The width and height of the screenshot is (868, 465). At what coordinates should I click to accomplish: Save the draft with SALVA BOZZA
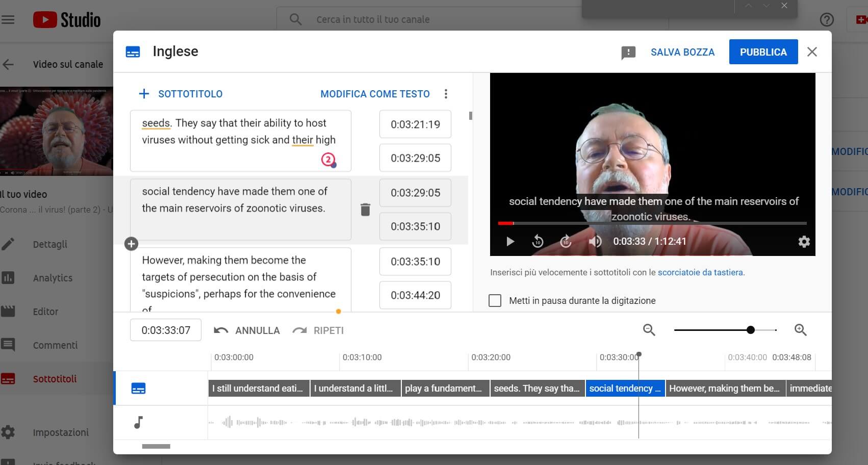(682, 52)
